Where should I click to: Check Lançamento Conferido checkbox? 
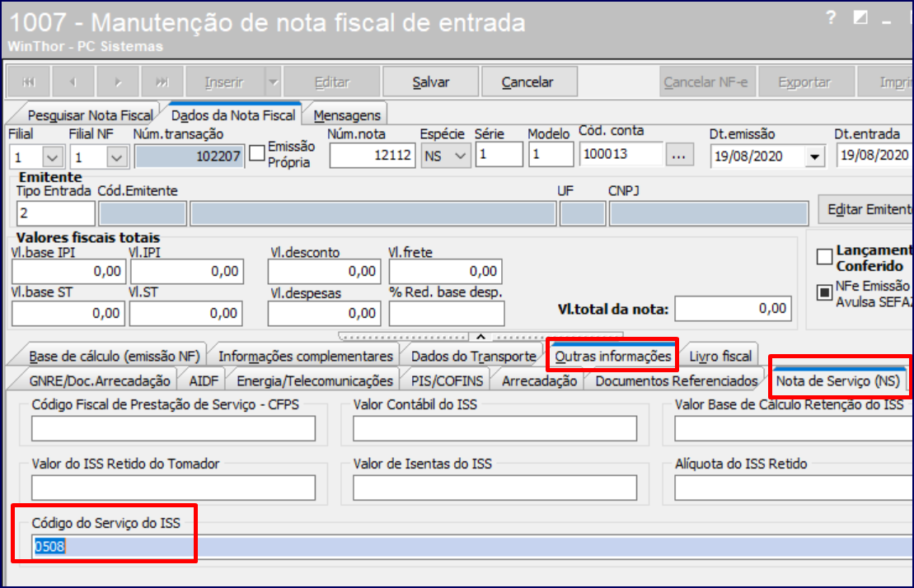coord(824,256)
